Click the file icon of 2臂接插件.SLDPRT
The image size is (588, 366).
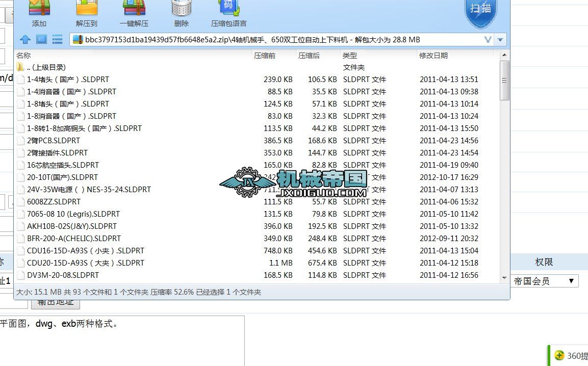pyautogui.click(x=20, y=153)
